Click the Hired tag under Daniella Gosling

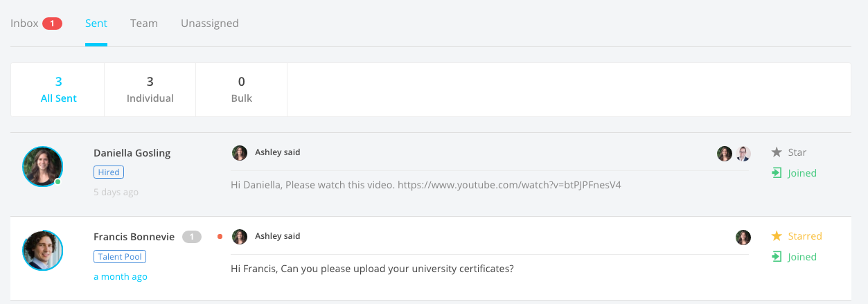(x=109, y=172)
